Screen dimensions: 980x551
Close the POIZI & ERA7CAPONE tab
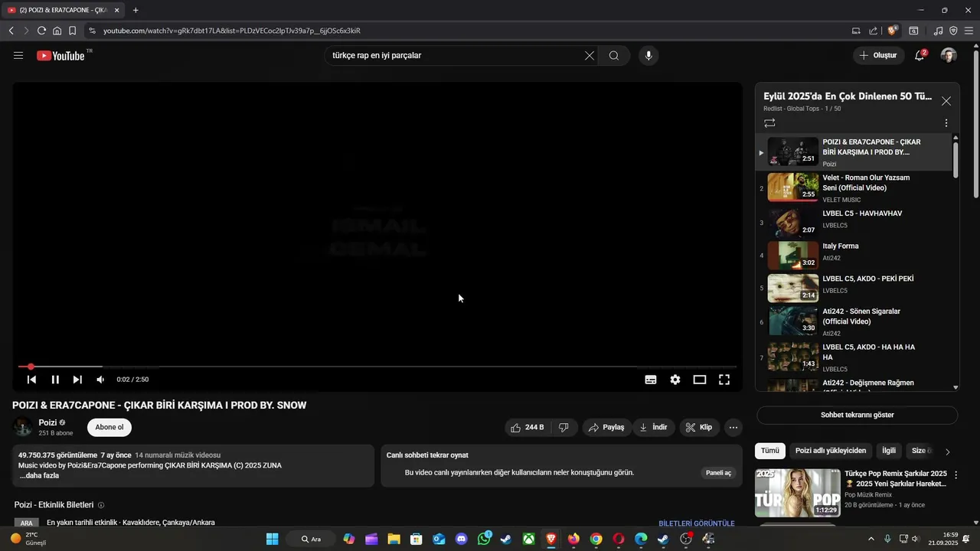point(116,10)
